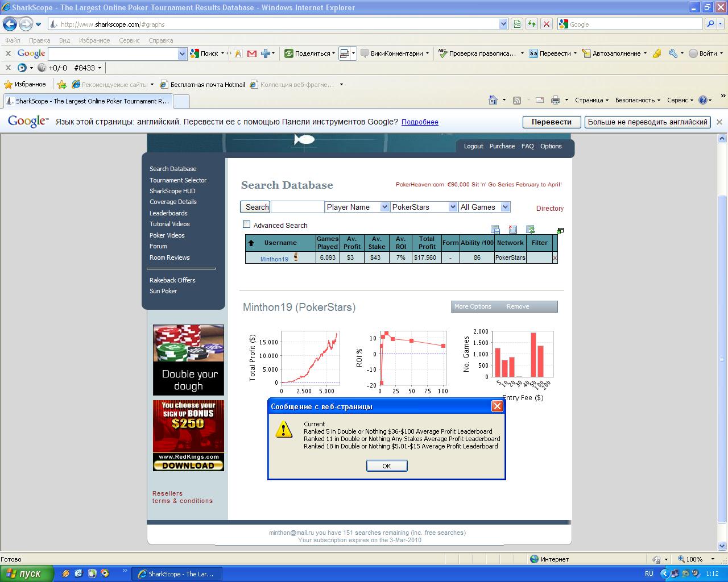Enable the Advanced Search checkbox
The width and height of the screenshot is (728, 582).
247,225
